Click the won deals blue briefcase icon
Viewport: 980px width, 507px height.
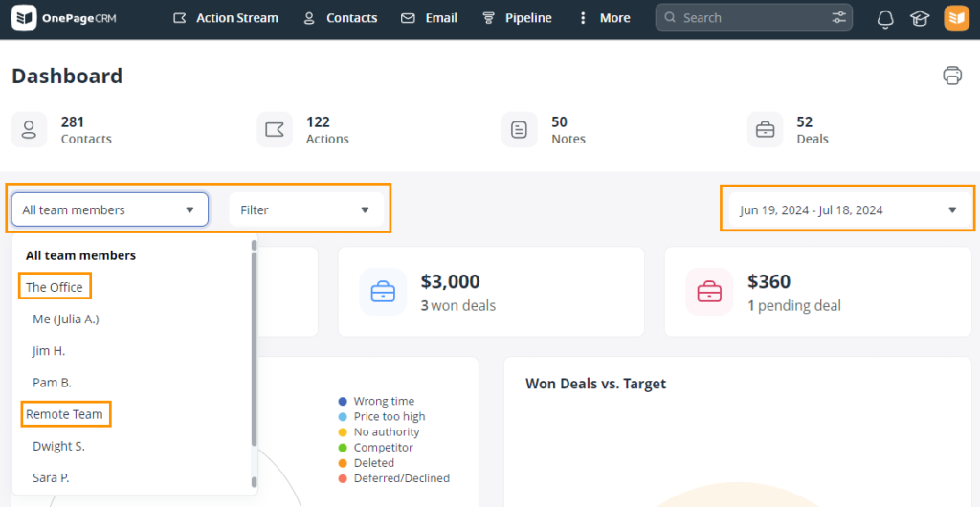(x=383, y=292)
